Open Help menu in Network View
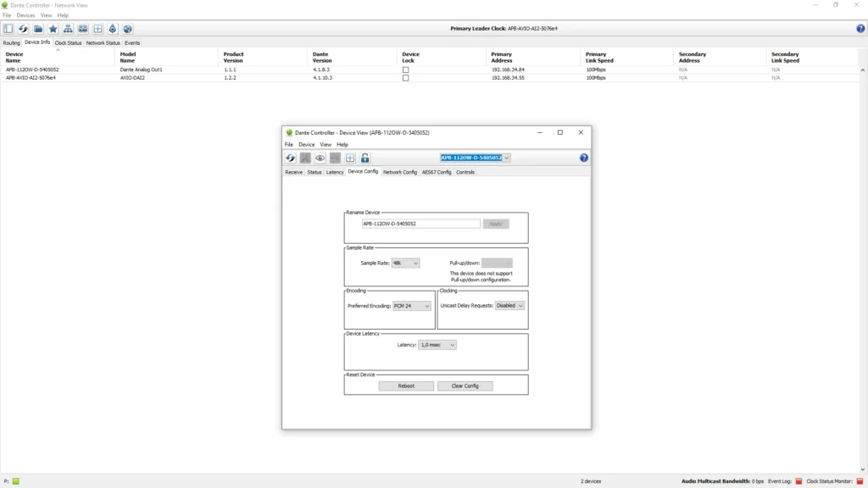Image resolution: width=868 pixels, height=488 pixels. tap(63, 15)
